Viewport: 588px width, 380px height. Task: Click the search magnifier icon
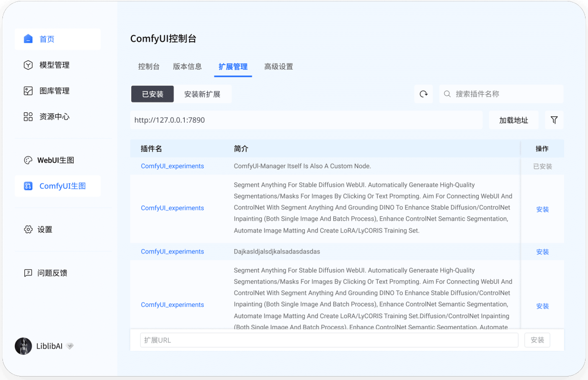coord(447,94)
